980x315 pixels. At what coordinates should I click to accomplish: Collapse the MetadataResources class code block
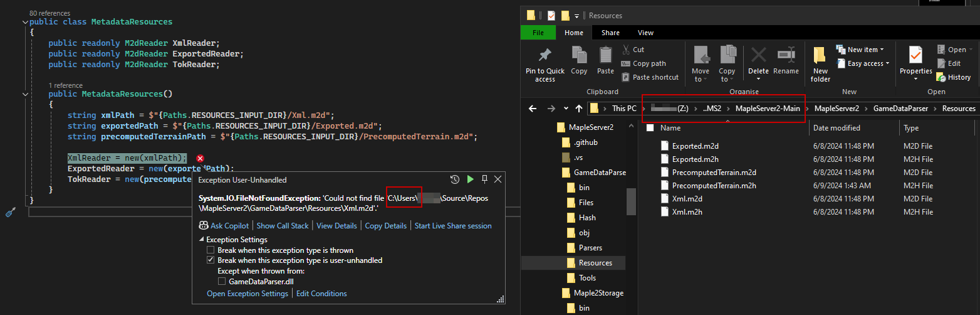25,22
